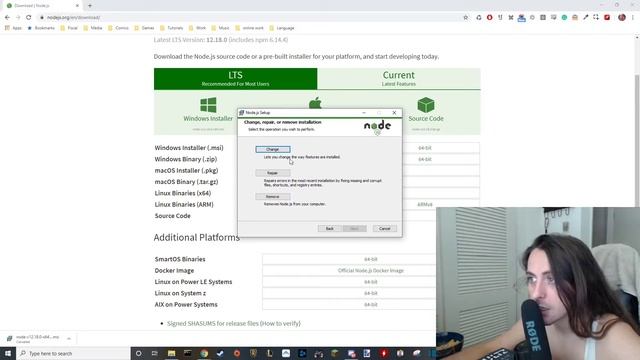
Task: Open the headphones taskbar app icon
Action: tap(318, 353)
